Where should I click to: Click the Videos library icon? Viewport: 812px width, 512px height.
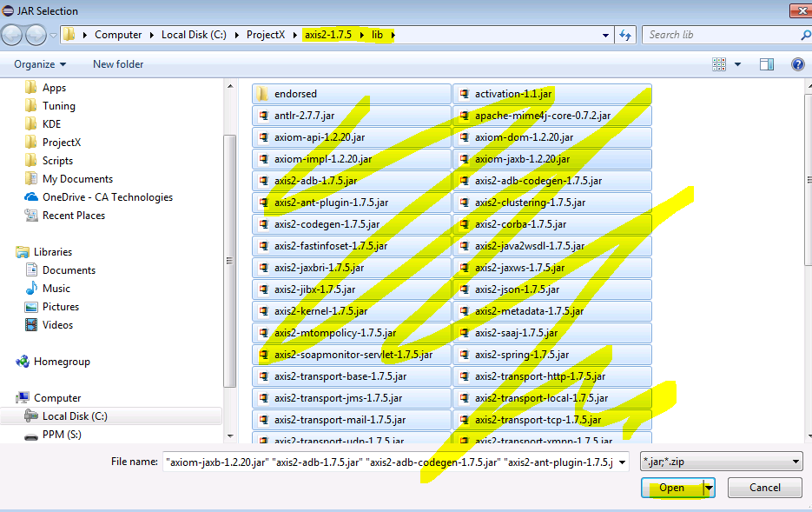click(31, 325)
